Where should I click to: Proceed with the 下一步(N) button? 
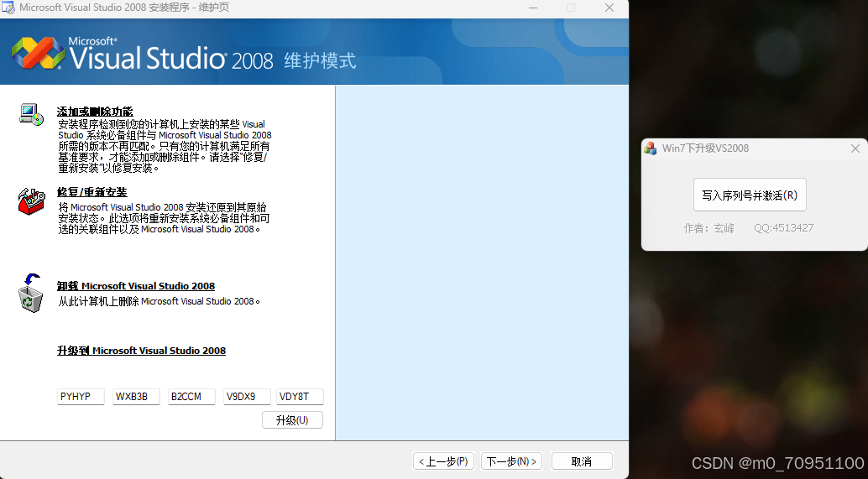point(511,461)
